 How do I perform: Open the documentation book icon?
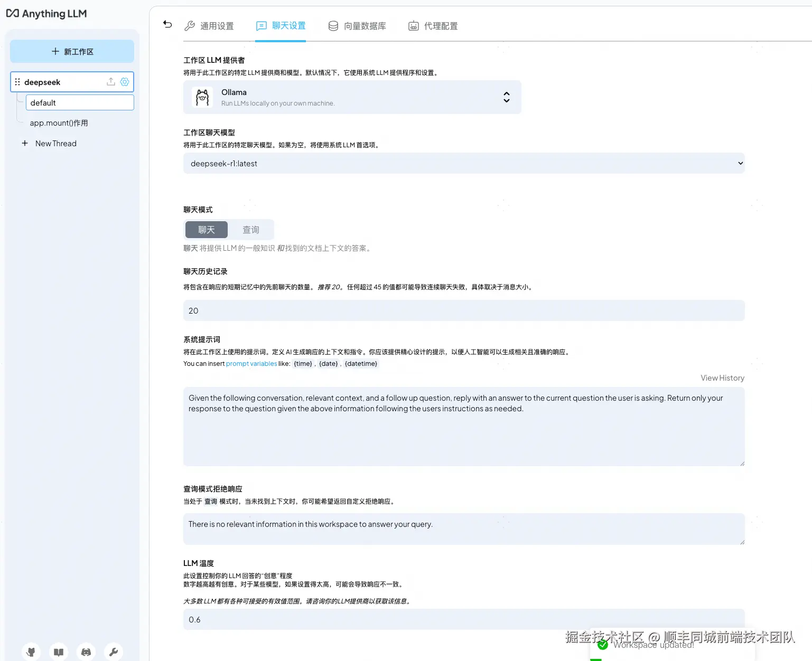click(58, 651)
